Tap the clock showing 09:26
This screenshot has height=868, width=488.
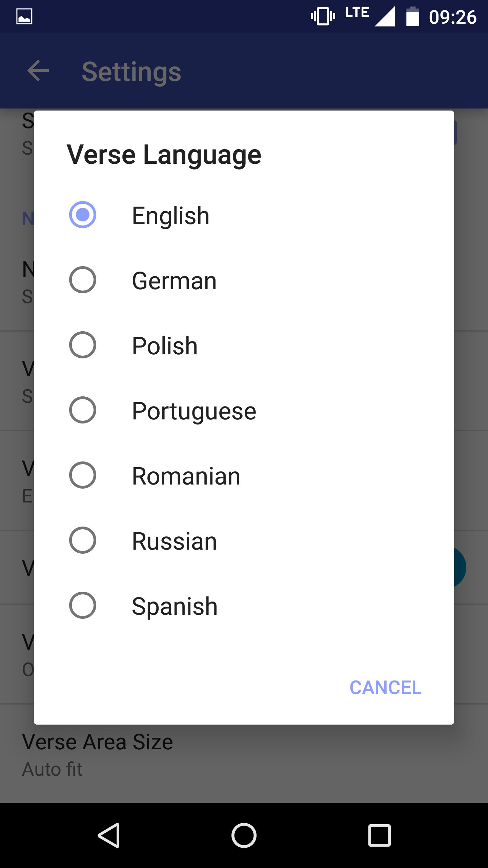[452, 17]
